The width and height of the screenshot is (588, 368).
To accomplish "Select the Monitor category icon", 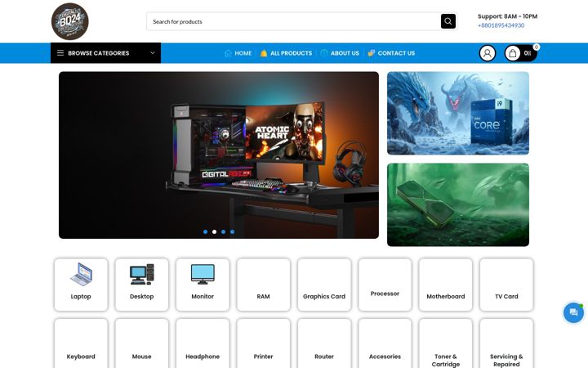I will (203, 274).
